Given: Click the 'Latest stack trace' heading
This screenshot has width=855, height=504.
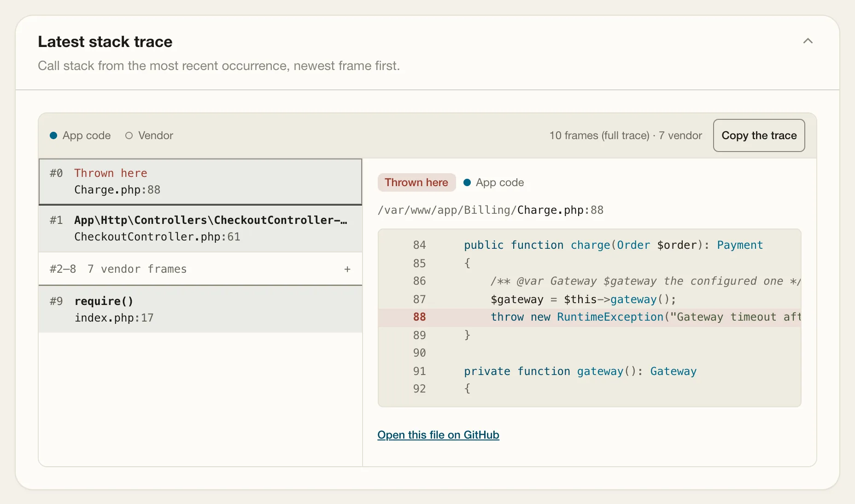Looking at the screenshot, I should (x=105, y=42).
